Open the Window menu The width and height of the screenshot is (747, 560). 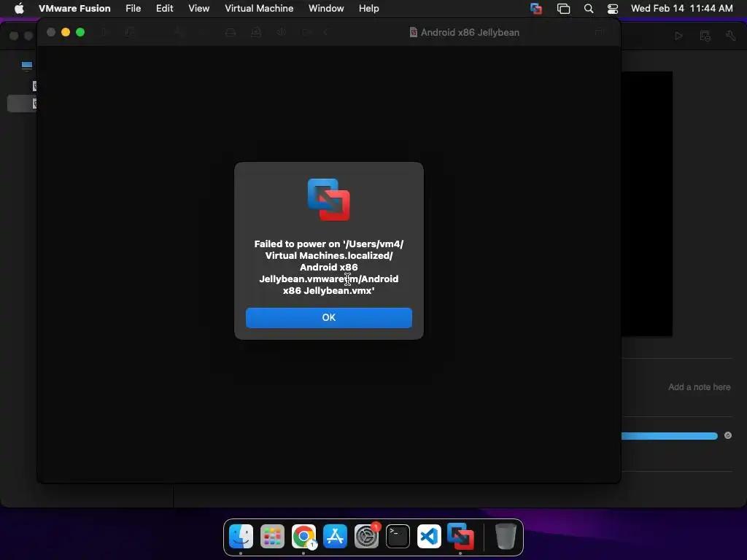click(x=326, y=9)
